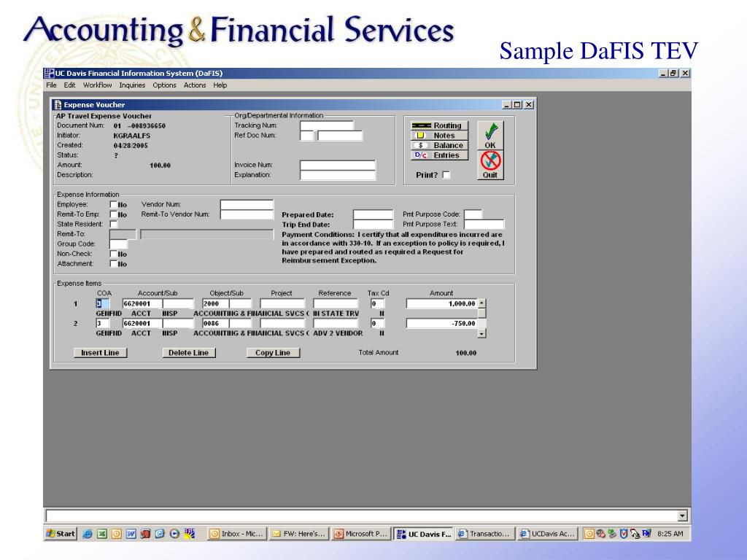Click the Copy Line button
Image resolution: width=747 pixels, height=560 pixels.
coord(273,353)
